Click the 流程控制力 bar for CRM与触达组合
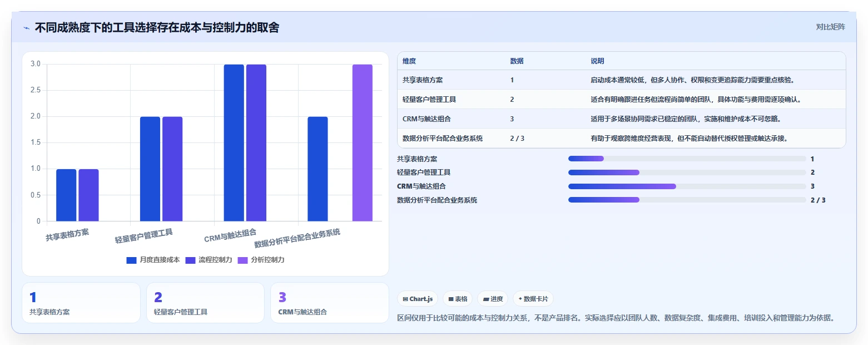The width and height of the screenshot is (868, 345). [x=256, y=143]
